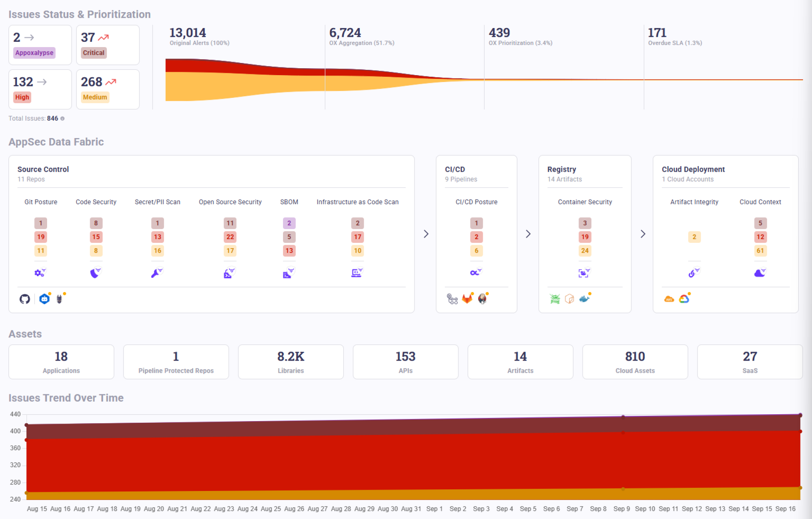Click the info icon beside Total Issues
The height and width of the screenshot is (519, 812).
tap(63, 119)
